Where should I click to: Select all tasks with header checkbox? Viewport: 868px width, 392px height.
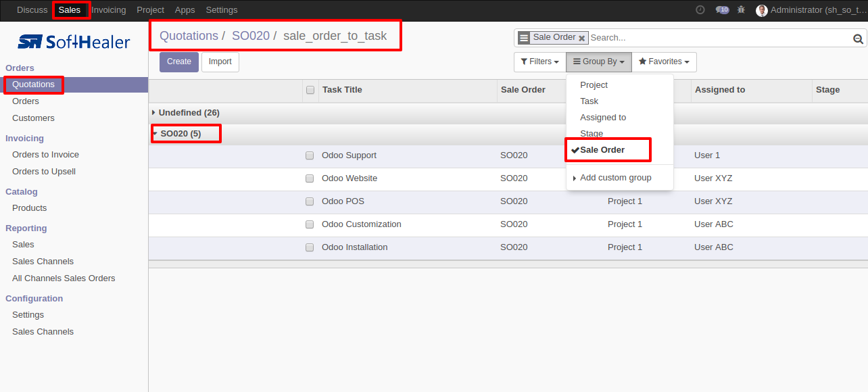tap(310, 90)
